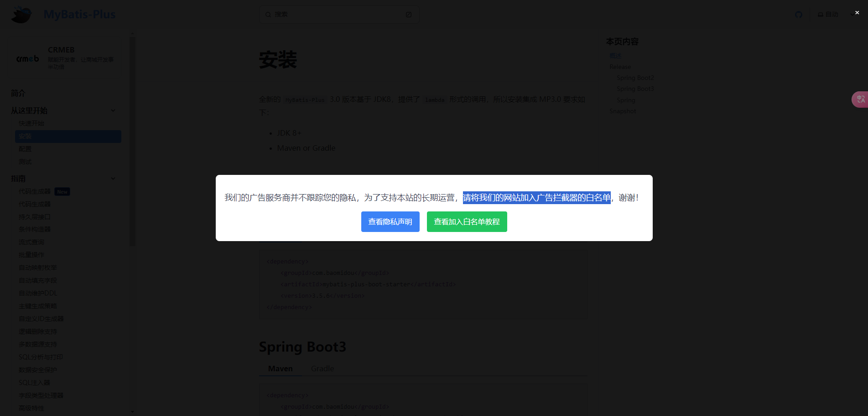868x416 pixels.
Task: Open the 快速开始 sidebar link
Action: (31, 123)
